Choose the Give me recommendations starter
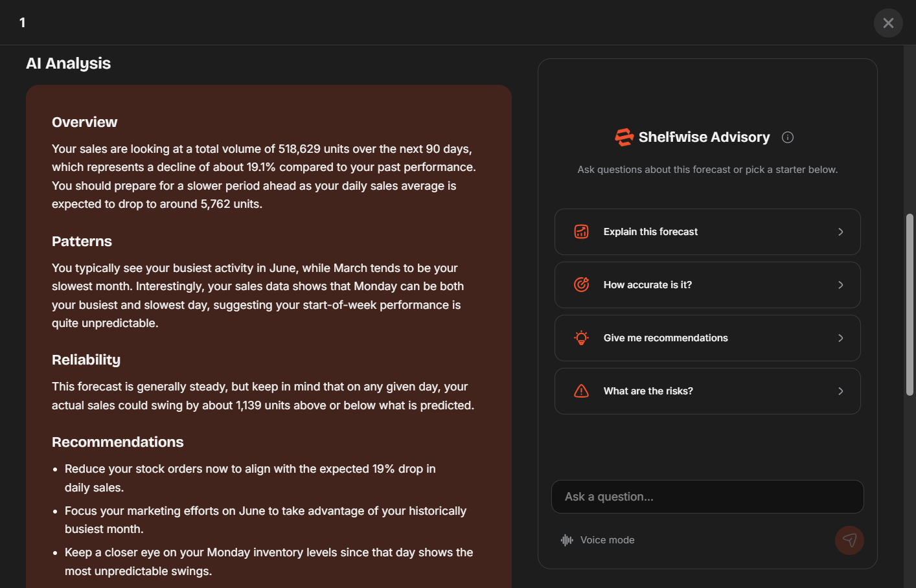The height and width of the screenshot is (588, 916). tap(707, 338)
